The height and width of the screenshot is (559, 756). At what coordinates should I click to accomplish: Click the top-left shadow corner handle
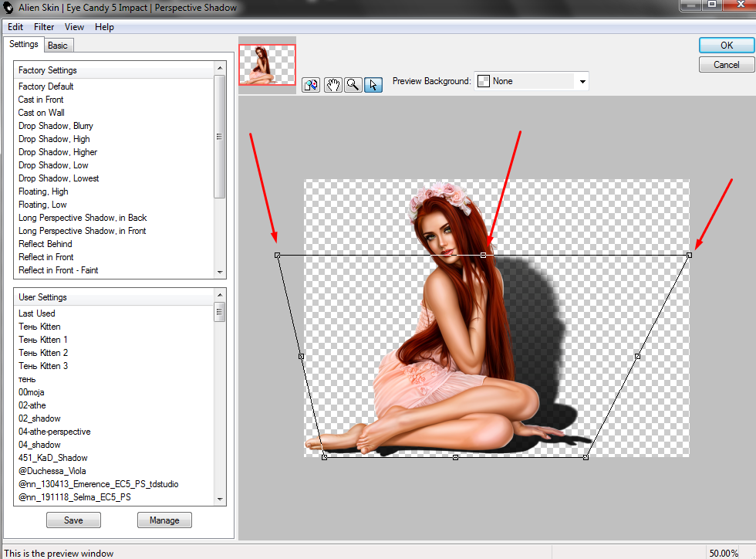tap(278, 255)
